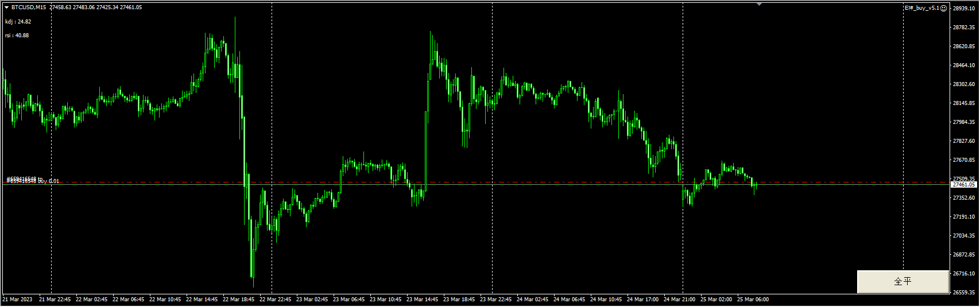Click the "23 Mar 10:45" time axis label

pyautogui.click(x=386, y=300)
